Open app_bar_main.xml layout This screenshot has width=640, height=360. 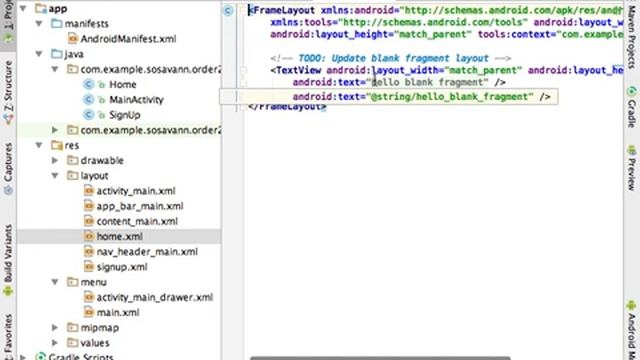point(140,206)
